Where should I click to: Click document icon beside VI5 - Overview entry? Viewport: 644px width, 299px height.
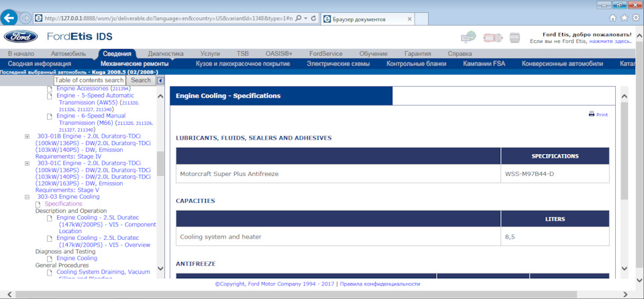click(x=49, y=238)
